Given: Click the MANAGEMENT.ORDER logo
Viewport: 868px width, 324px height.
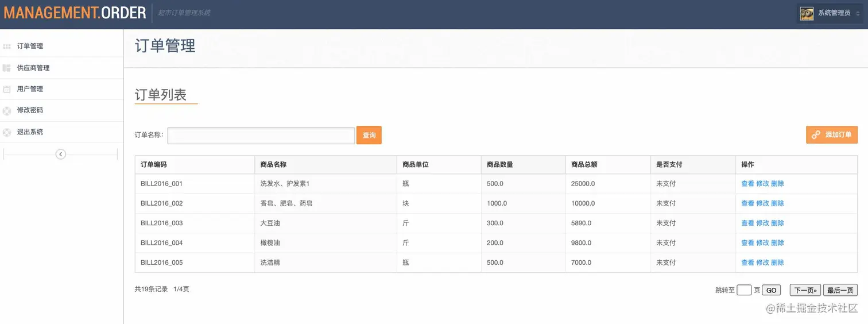Looking at the screenshot, I should 75,13.
